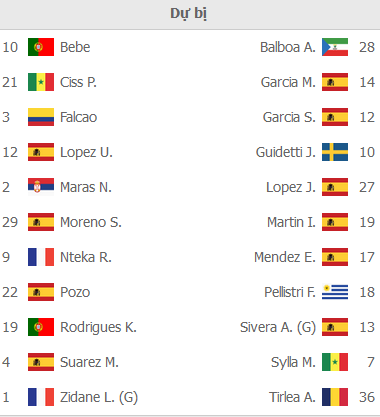The image size is (380, 417).
Task: Click player name Nteka R.
Action: (86, 257)
